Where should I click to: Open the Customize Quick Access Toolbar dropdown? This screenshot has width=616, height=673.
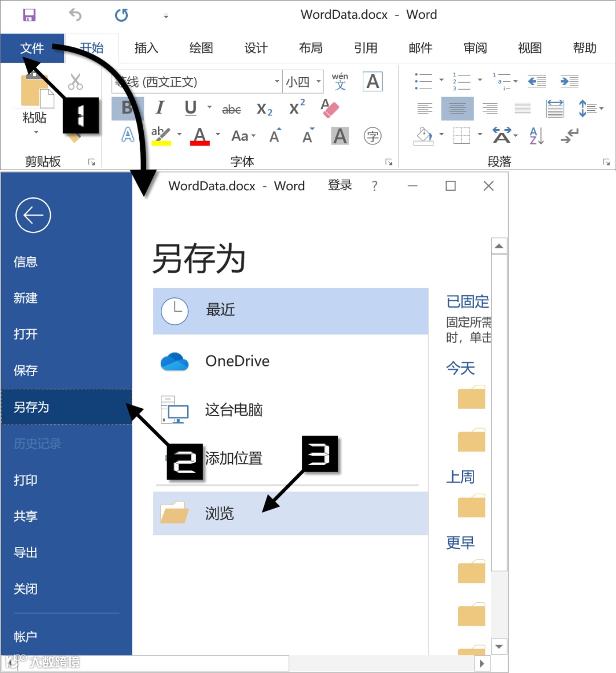[166, 16]
